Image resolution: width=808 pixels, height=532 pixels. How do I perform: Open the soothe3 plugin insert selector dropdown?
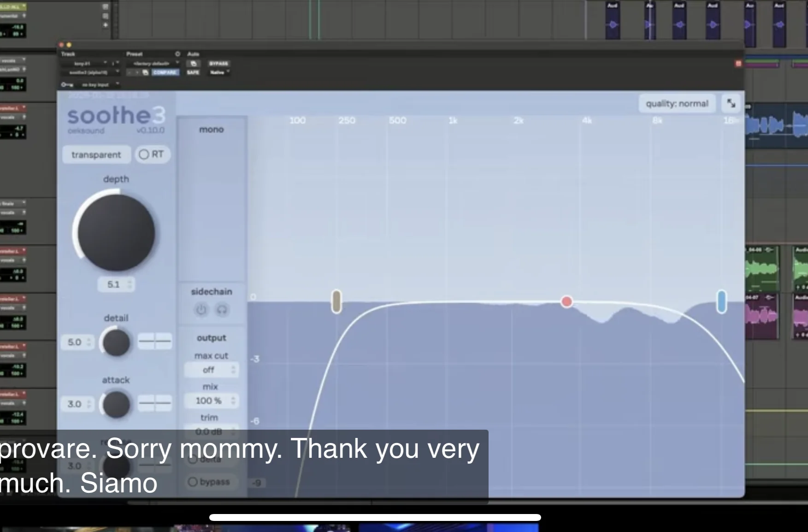point(90,72)
